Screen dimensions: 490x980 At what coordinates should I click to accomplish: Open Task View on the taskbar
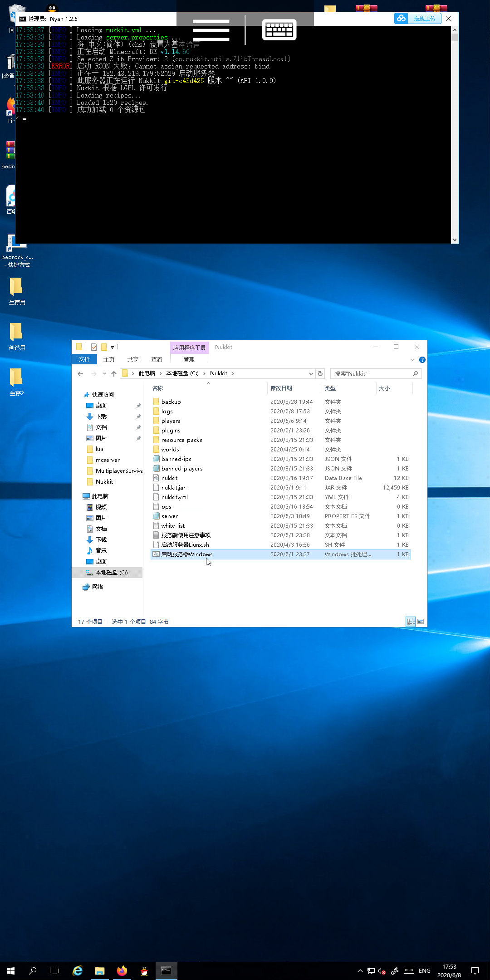pyautogui.click(x=54, y=971)
